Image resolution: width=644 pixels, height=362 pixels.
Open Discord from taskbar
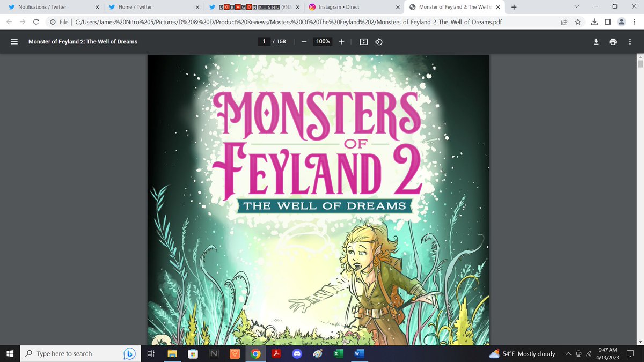tap(297, 353)
